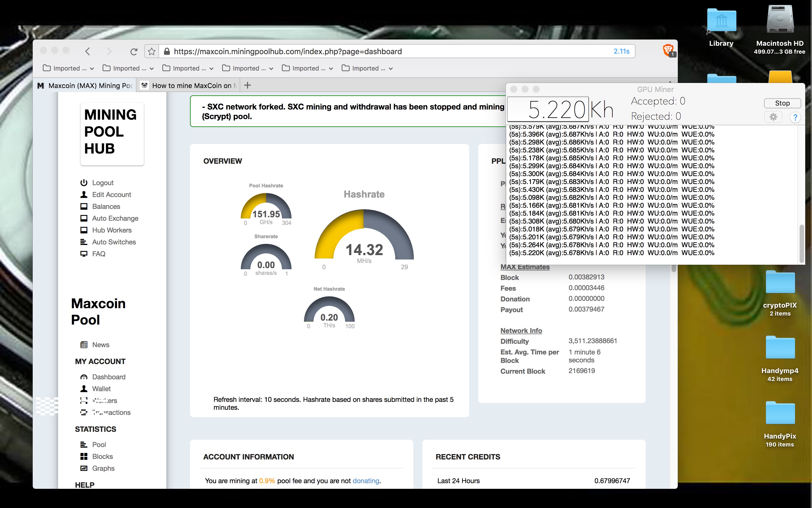Open the Edit Account link
This screenshot has width=812, height=508.
pos(112,194)
